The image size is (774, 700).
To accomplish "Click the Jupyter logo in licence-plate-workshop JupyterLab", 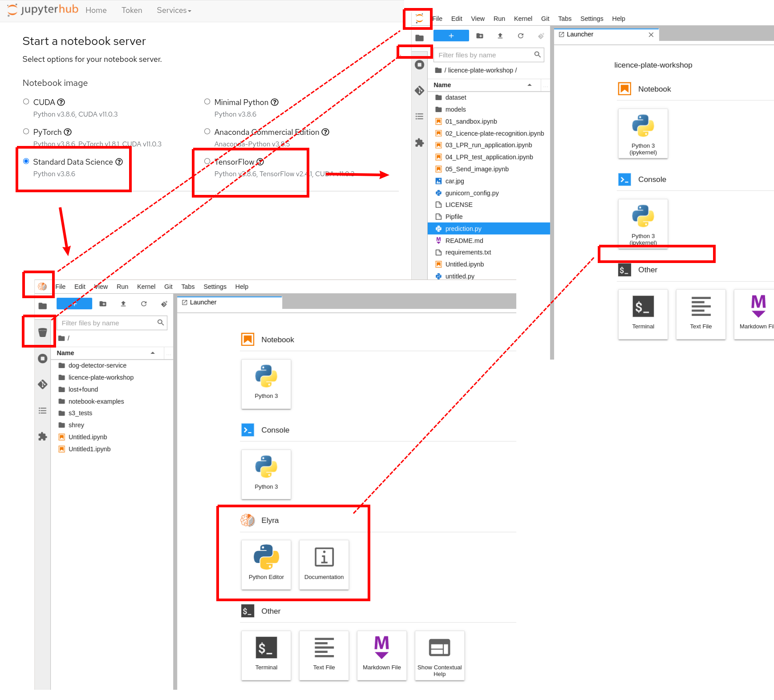I will (x=419, y=18).
